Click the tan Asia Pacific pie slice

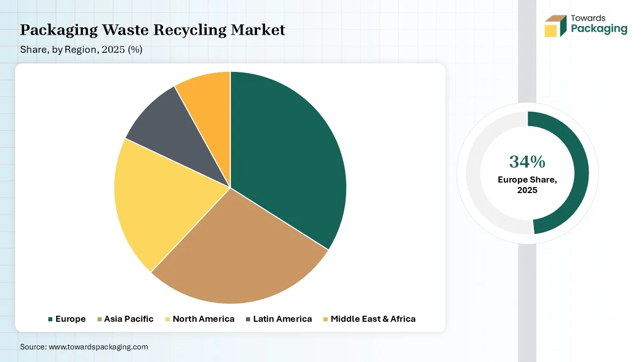pos(236,251)
